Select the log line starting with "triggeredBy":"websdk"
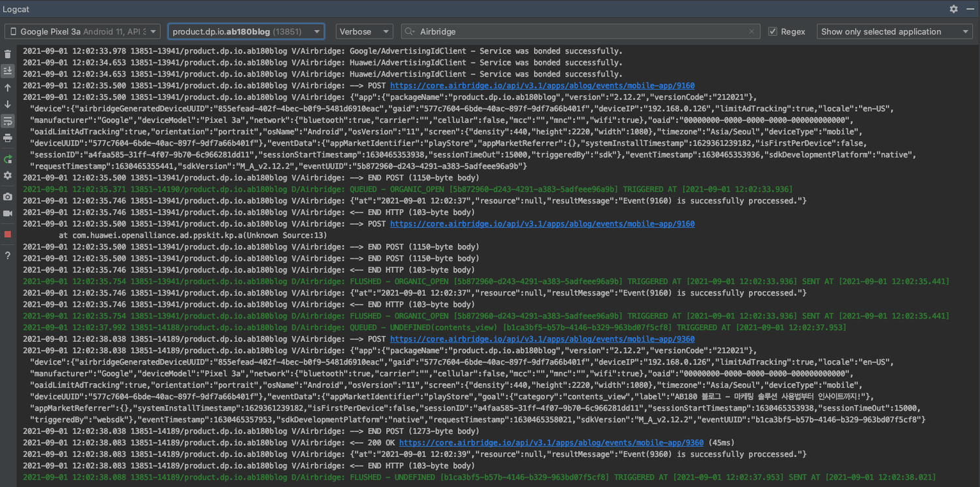Image resolution: width=980 pixels, height=487 pixels. click(x=478, y=420)
